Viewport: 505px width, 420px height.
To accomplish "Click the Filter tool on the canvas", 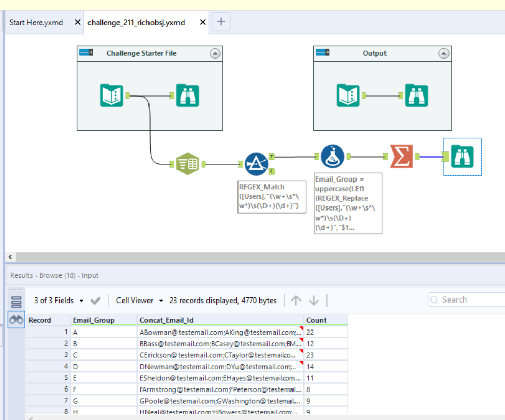I will coord(257,164).
